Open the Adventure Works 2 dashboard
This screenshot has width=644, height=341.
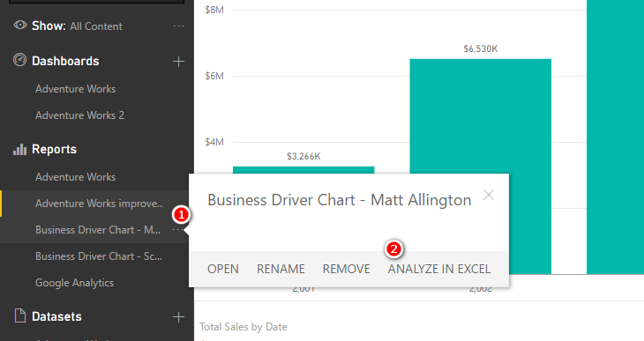click(79, 115)
